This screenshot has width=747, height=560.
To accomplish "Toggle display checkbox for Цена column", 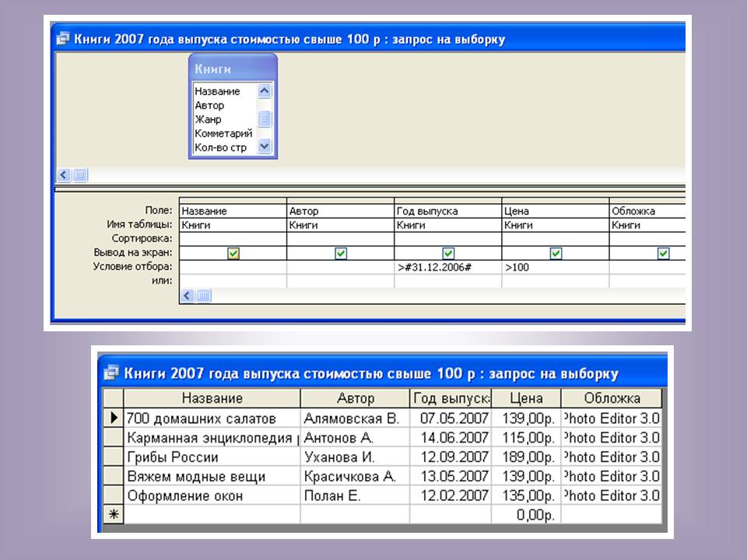I will tap(556, 254).
